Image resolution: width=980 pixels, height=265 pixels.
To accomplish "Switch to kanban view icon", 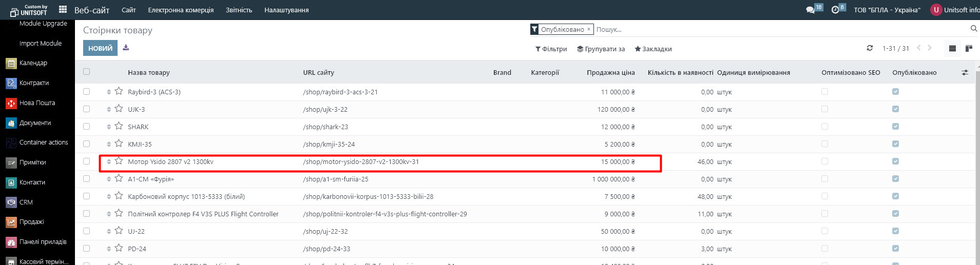I will [x=969, y=48].
